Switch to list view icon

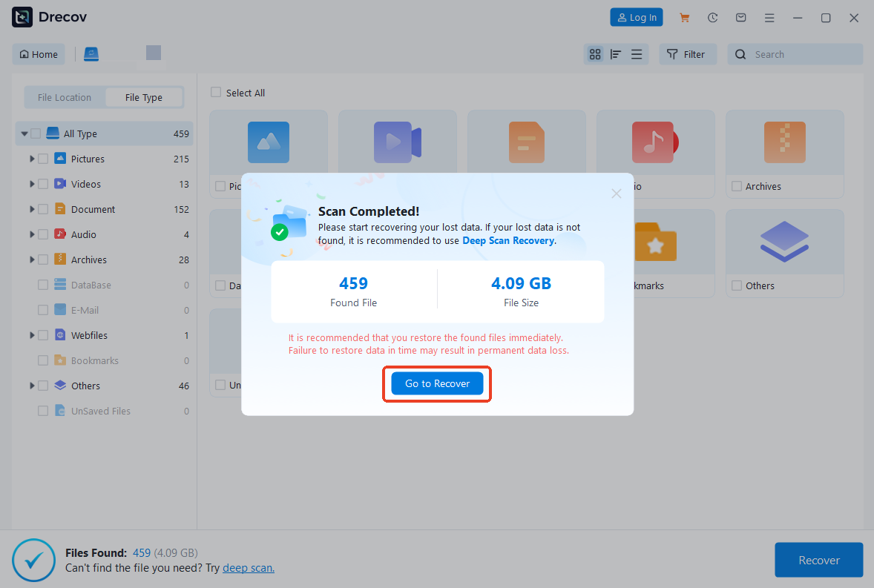click(636, 54)
